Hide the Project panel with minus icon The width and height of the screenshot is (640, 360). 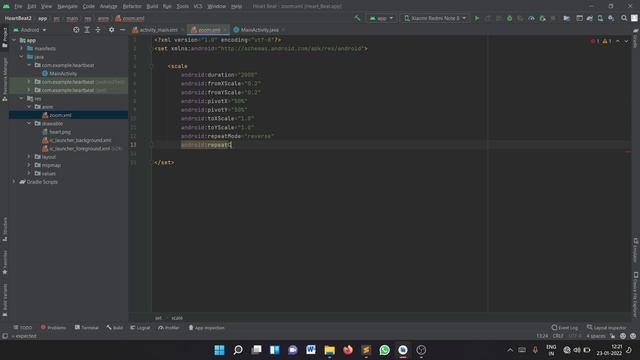pyautogui.click(x=122, y=30)
